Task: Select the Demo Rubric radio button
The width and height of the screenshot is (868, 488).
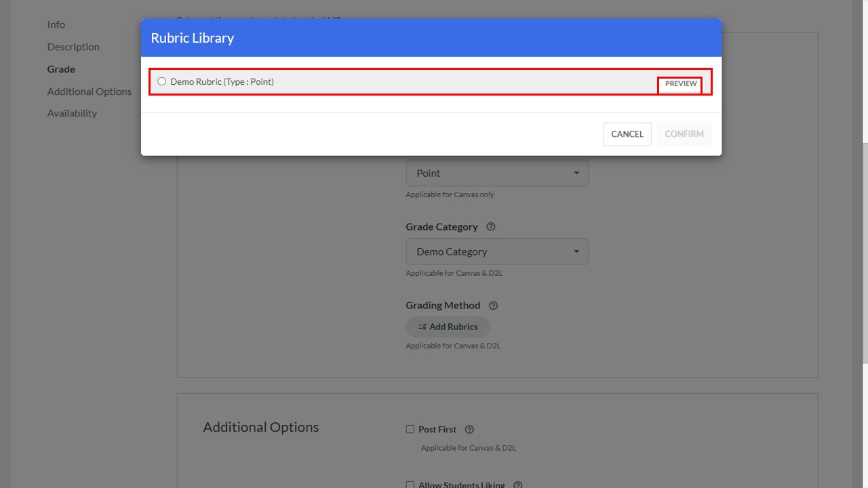Action: pyautogui.click(x=161, y=81)
